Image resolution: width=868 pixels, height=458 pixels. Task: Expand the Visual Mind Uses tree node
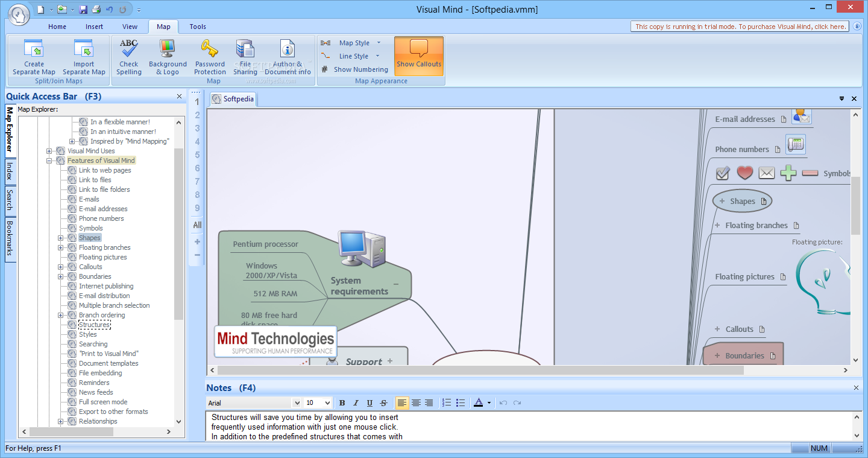click(49, 151)
